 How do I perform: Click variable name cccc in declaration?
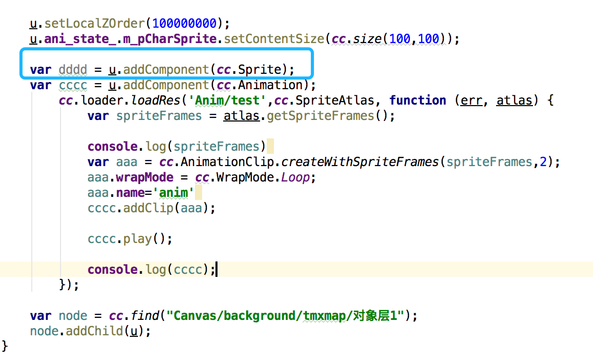click(73, 85)
